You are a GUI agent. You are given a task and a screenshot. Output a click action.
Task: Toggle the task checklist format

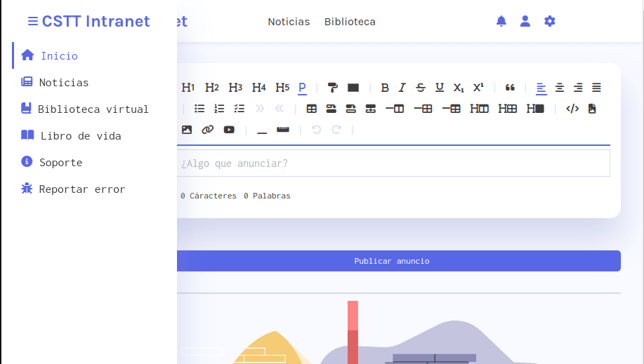pyautogui.click(x=239, y=109)
